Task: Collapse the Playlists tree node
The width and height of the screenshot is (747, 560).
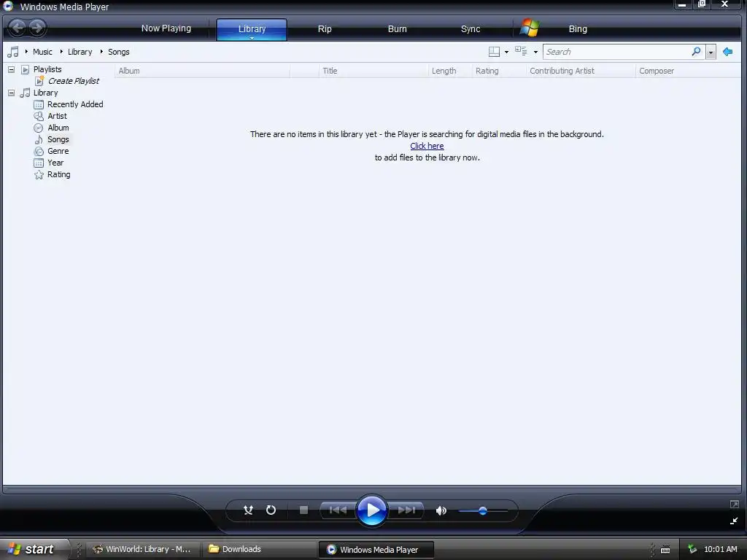Action: (11, 69)
